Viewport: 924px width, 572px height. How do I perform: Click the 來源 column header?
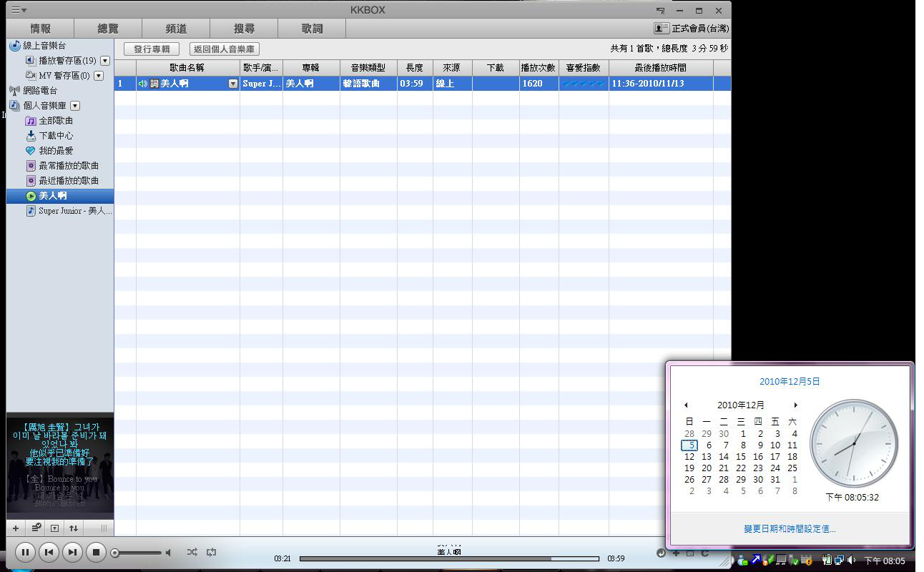pyautogui.click(x=452, y=68)
